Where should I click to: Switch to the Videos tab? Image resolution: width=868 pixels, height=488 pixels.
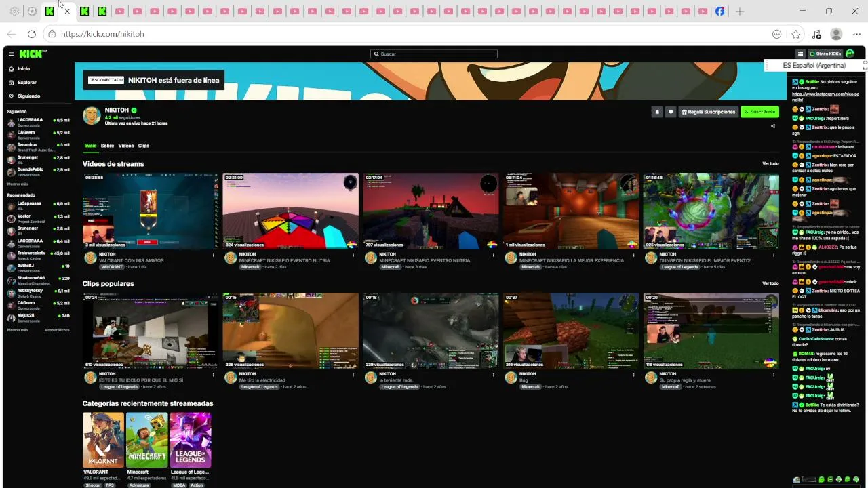tap(126, 146)
